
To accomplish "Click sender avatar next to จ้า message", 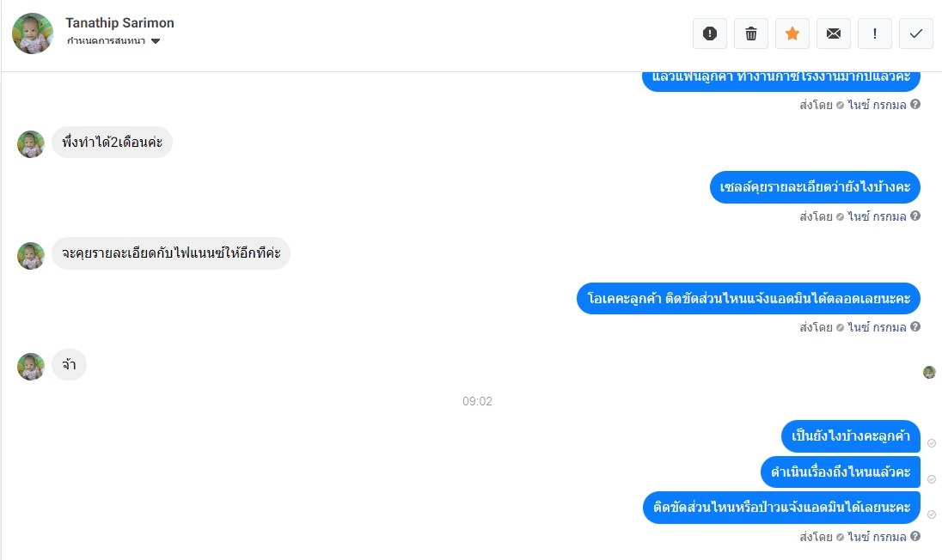I will (x=31, y=366).
